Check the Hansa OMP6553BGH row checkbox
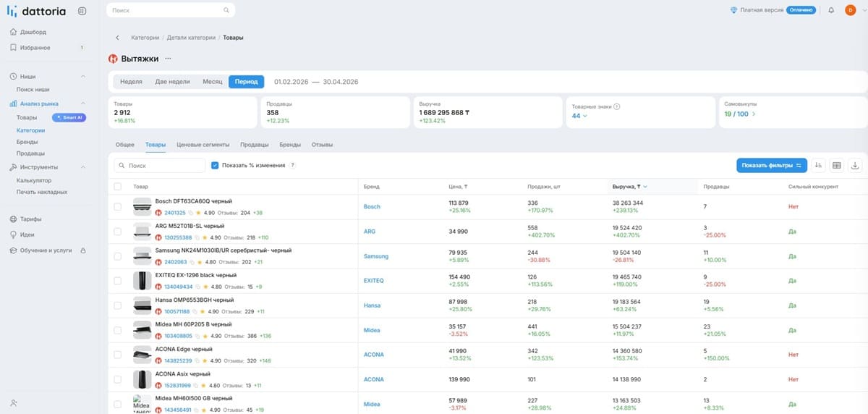Screen dimensions: 868x414 pos(118,305)
